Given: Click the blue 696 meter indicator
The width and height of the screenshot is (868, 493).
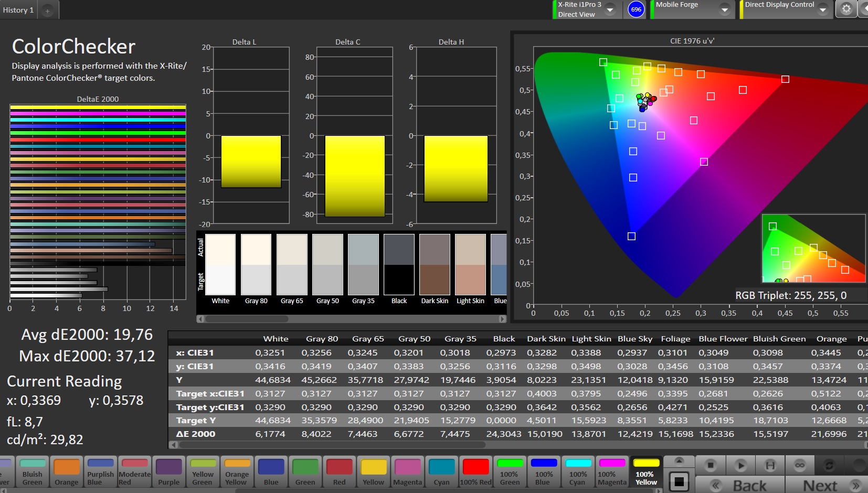Looking at the screenshot, I should tap(636, 9).
